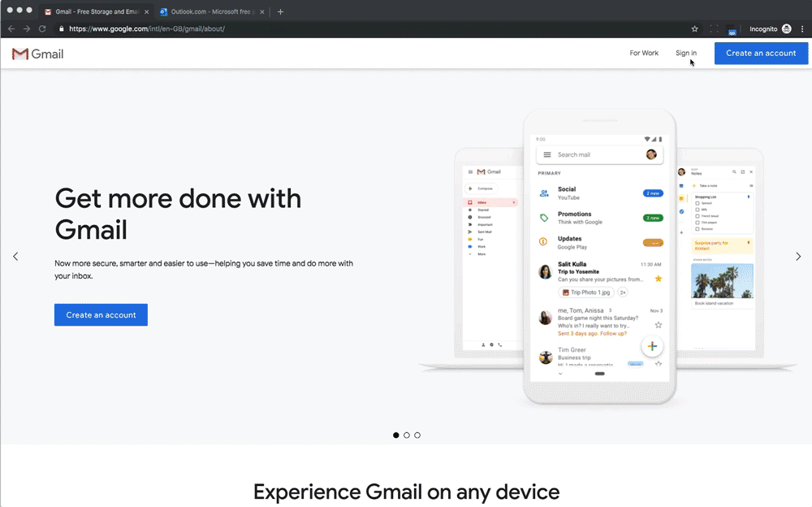
Task: Select the third carousel dot
Action: pos(417,435)
